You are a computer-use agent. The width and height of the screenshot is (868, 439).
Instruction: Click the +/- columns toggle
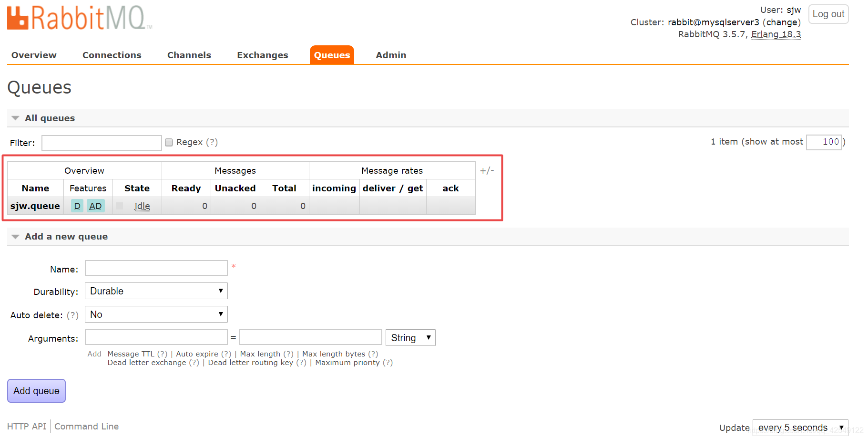click(x=487, y=171)
